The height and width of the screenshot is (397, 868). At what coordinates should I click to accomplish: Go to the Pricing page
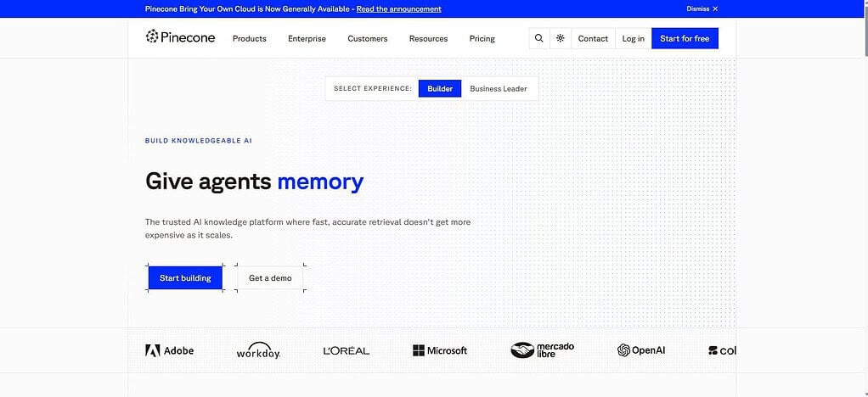[482, 39]
